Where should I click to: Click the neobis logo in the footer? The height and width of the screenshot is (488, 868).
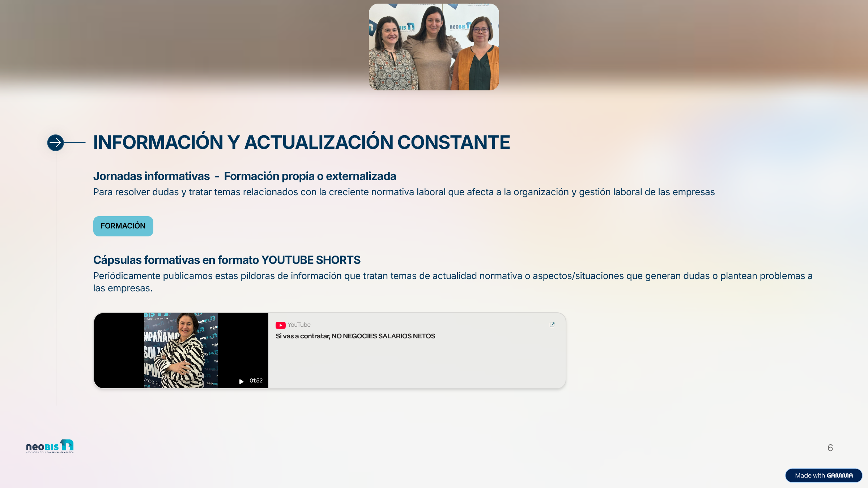(50, 446)
